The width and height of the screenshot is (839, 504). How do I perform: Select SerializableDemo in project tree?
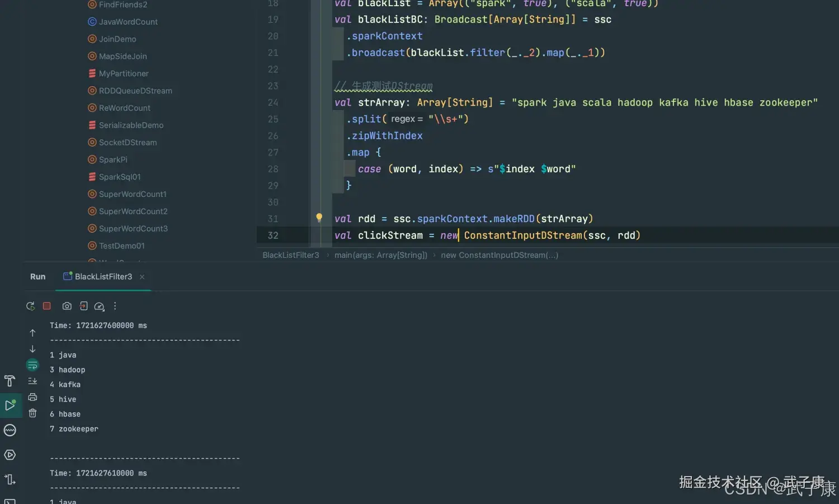click(131, 125)
